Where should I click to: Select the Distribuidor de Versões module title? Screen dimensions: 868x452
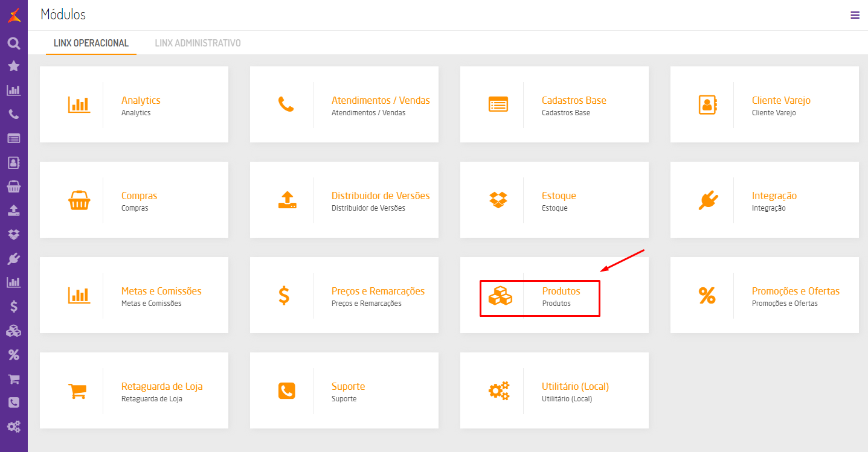click(x=381, y=196)
